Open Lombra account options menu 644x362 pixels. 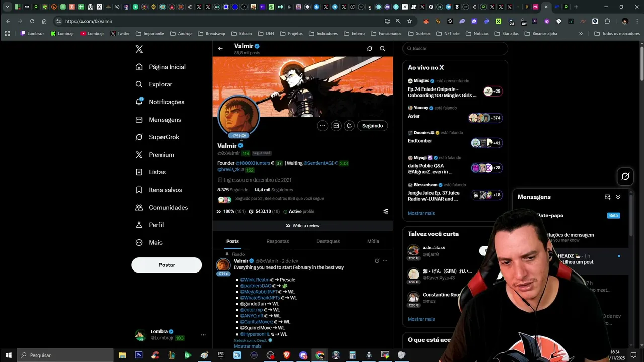[x=203, y=335]
